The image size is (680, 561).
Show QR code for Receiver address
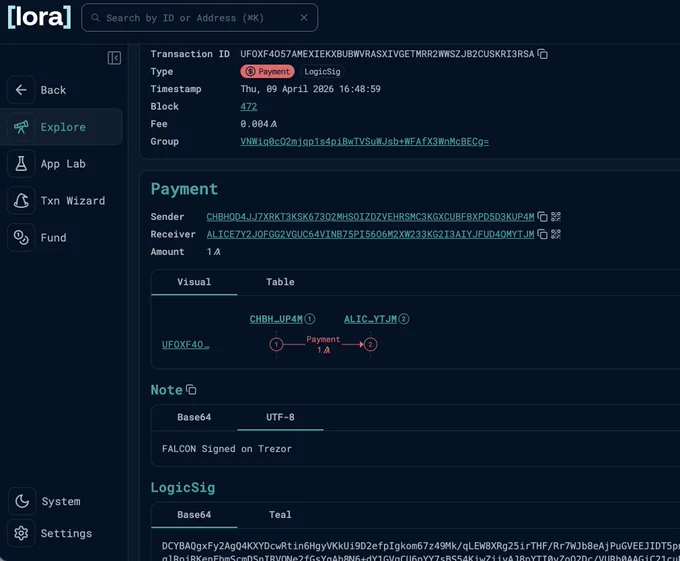(556, 234)
